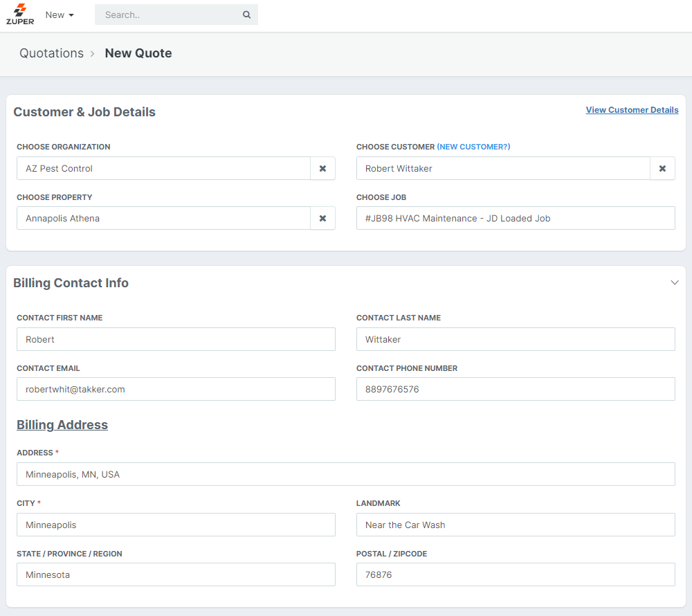Viewport: 692px width, 616px height.
Task: Open the Choose Property dropdown field
Action: pos(163,218)
